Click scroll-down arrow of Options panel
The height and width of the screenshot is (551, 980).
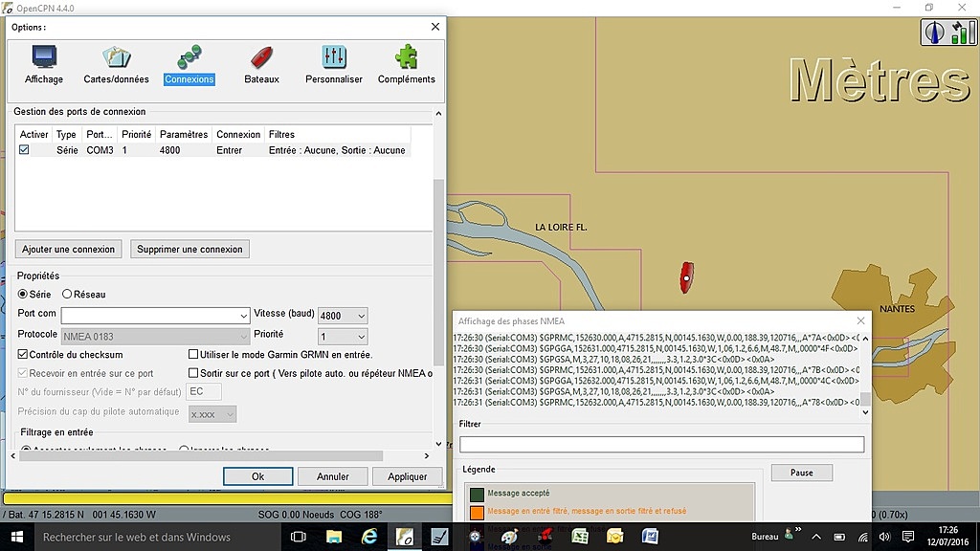tap(438, 444)
